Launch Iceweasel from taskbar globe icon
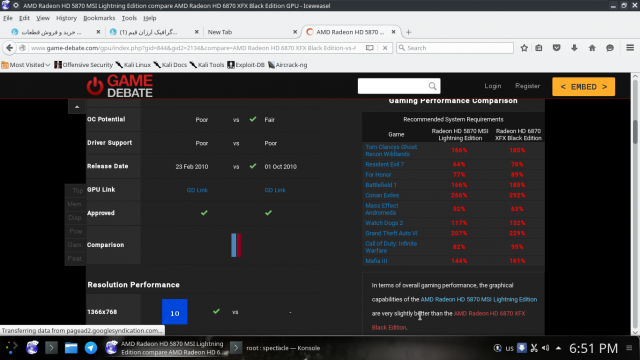Screen dimensions: 640x360 [x=32, y=348]
